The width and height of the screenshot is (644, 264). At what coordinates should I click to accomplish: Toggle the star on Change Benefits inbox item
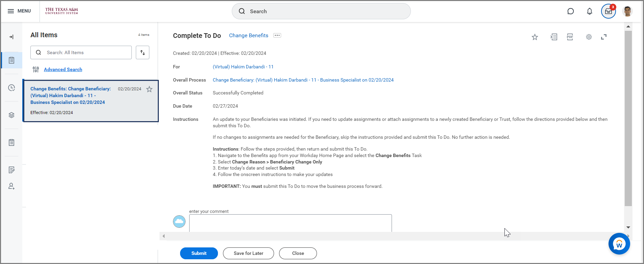[x=149, y=89]
